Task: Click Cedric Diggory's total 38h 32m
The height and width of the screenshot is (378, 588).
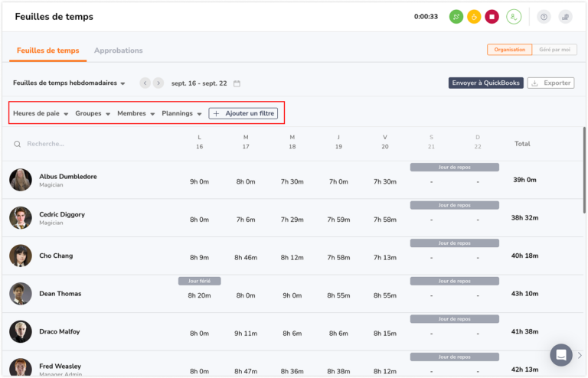Action: (524, 217)
